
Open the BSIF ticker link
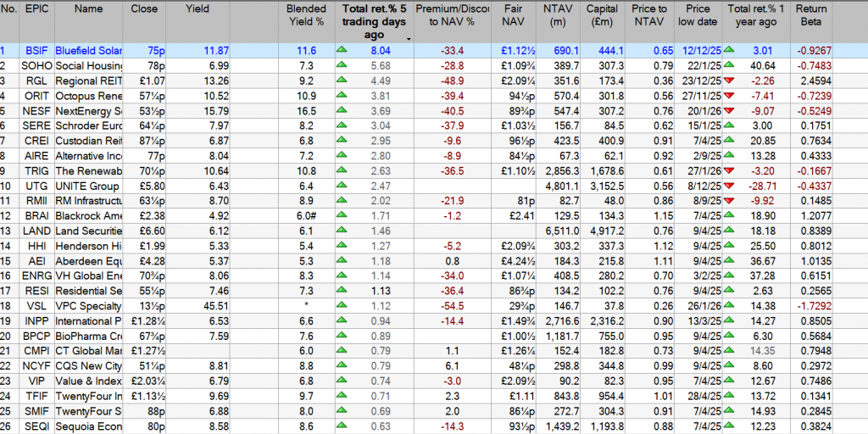click(36, 51)
